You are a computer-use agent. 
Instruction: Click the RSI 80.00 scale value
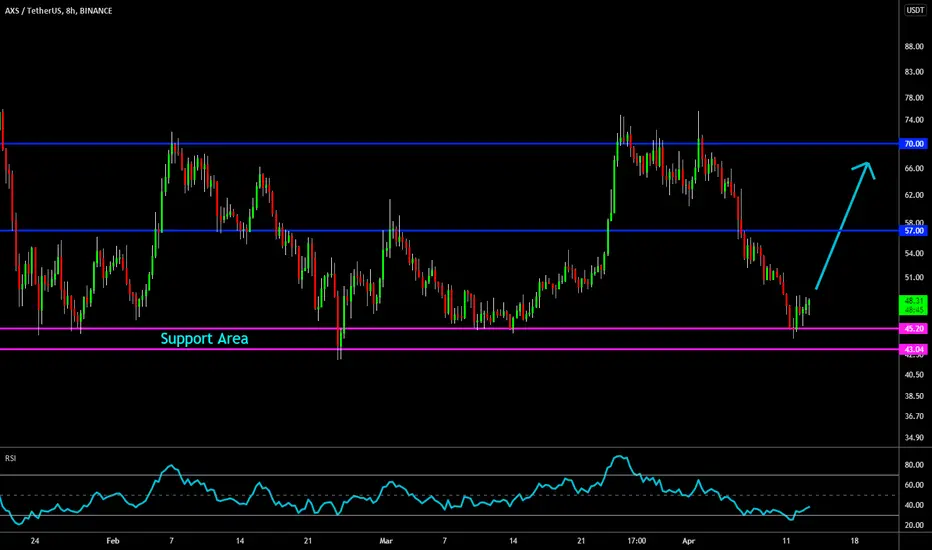click(914, 465)
